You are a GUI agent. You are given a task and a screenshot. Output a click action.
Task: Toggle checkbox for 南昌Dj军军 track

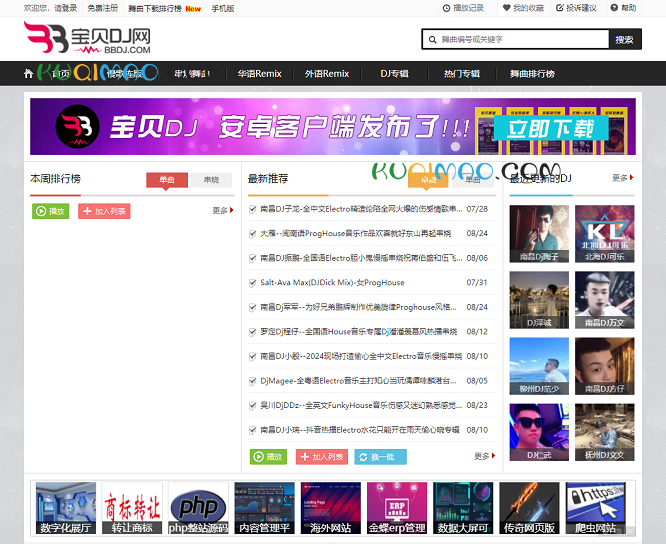click(x=253, y=307)
